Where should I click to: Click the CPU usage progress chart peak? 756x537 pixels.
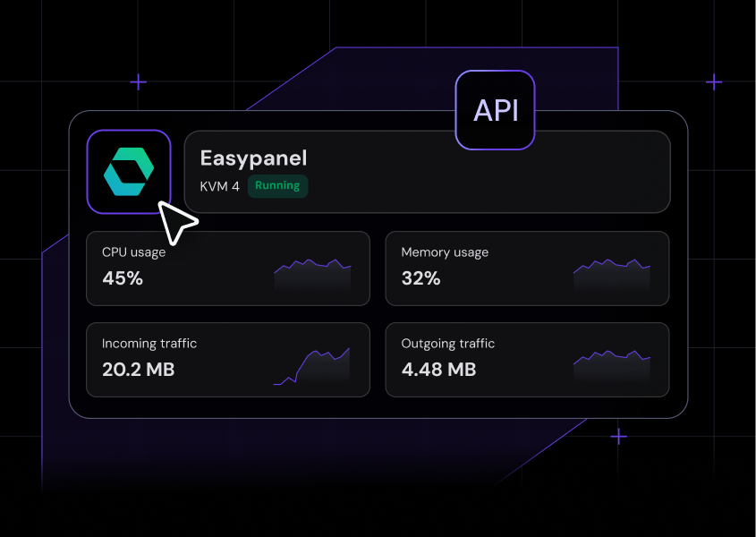[x=309, y=259]
